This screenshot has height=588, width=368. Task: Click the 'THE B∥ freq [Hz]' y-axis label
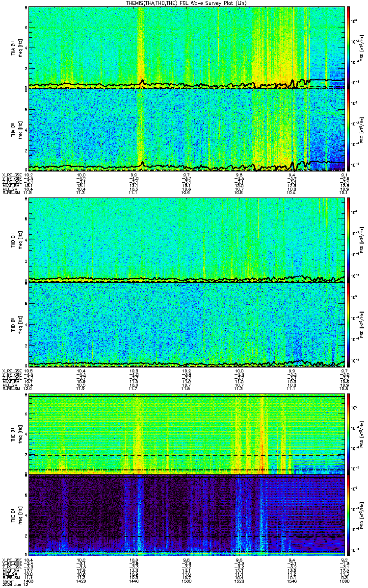point(16,516)
